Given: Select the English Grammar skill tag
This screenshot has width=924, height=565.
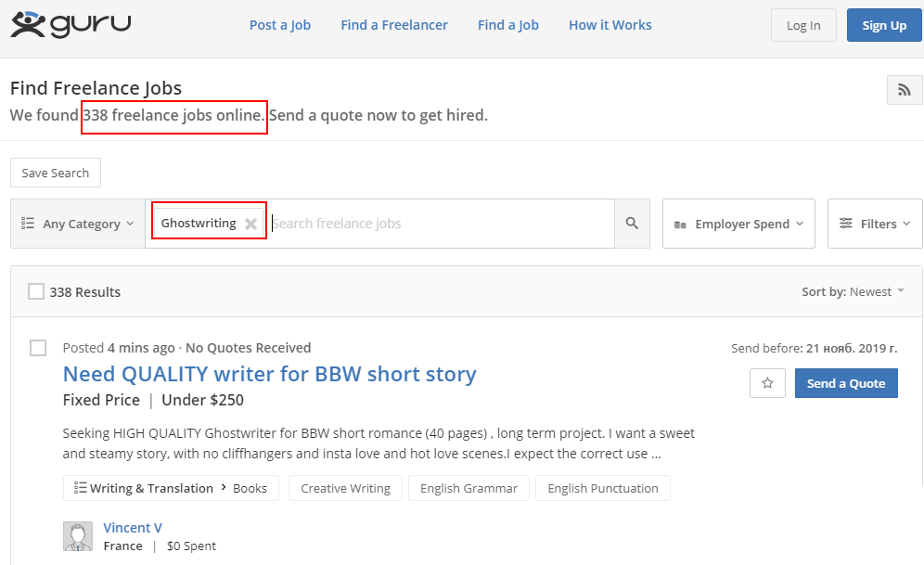Looking at the screenshot, I should [468, 488].
